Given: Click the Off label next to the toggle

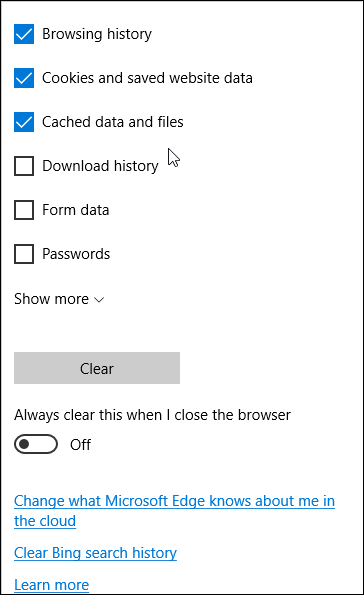Looking at the screenshot, I should [x=80, y=445].
